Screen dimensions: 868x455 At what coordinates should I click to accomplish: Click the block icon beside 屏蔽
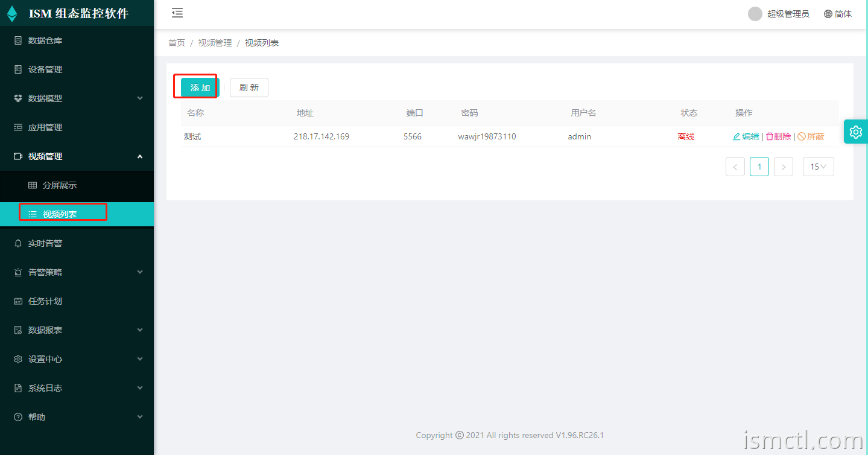click(802, 136)
